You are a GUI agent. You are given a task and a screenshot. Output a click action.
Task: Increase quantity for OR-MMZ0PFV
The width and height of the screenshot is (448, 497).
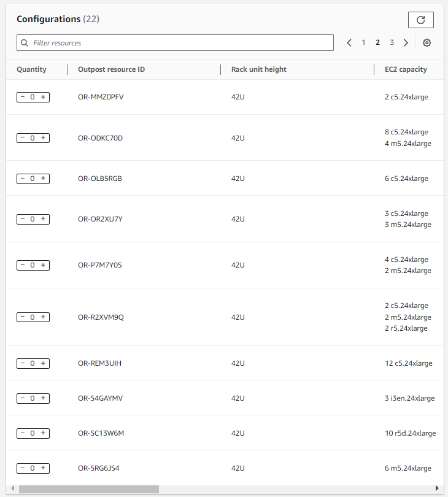point(43,97)
